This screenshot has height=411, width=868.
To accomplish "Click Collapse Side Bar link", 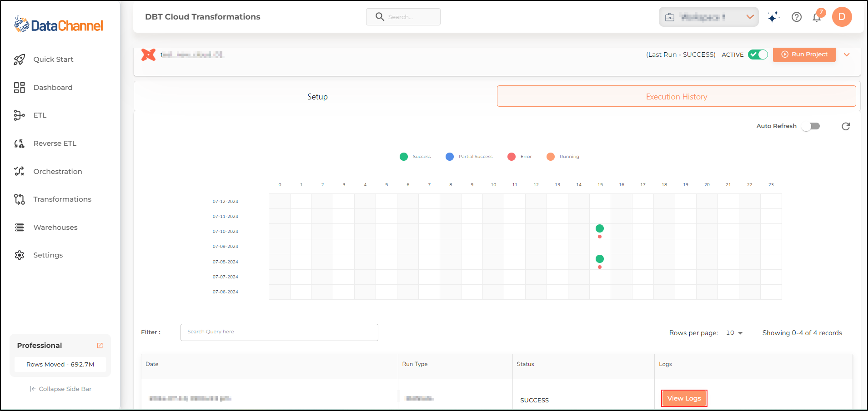I will 60,389.
